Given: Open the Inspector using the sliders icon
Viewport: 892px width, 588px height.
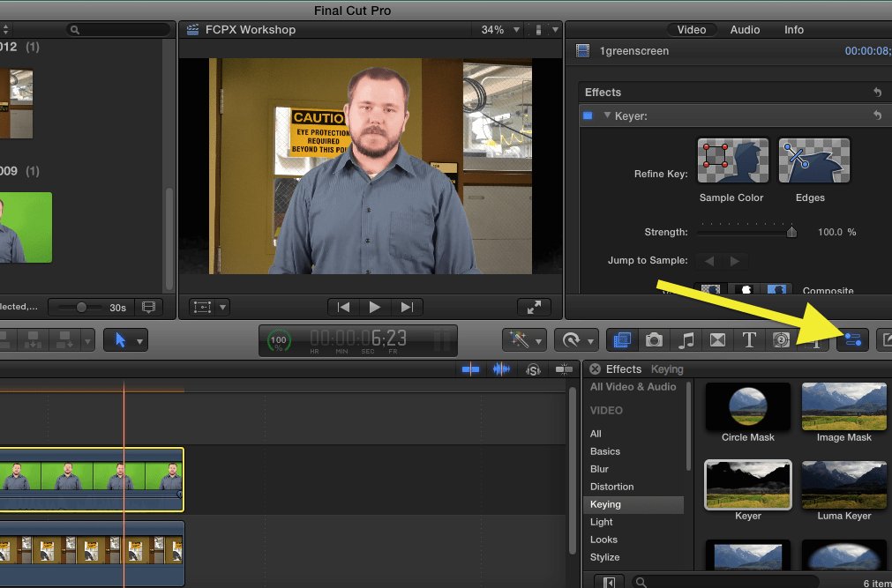Looking at the screenshot, I should 853,339.
